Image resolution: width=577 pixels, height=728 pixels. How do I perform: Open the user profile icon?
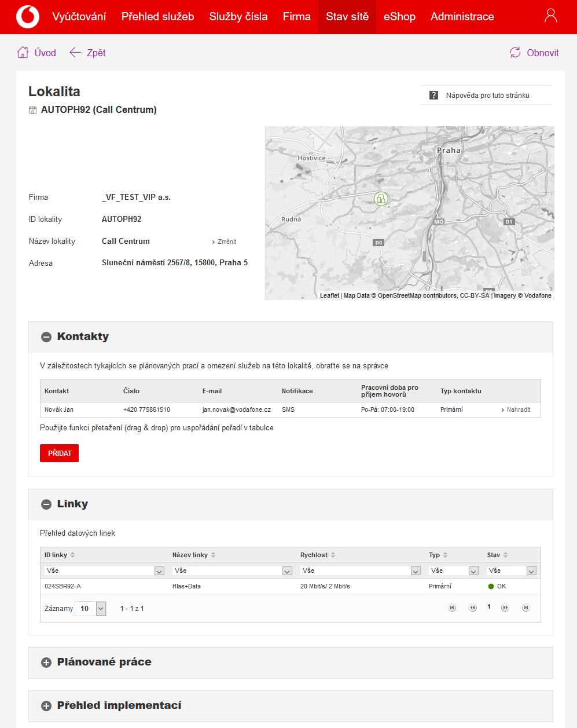pyautogui.click(x=551, y=16)
